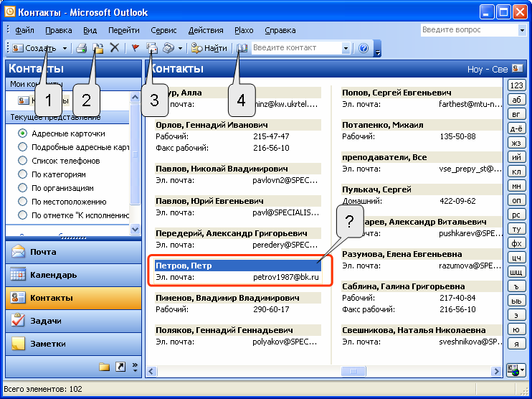Click the Создать new contact button

coord(34,48)
